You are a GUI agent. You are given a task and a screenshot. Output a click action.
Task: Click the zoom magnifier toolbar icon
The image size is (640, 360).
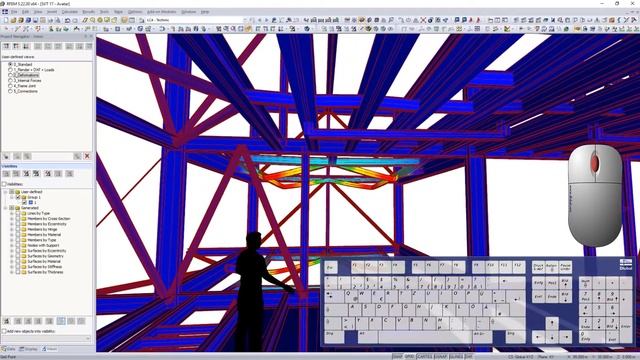point(93,20)
